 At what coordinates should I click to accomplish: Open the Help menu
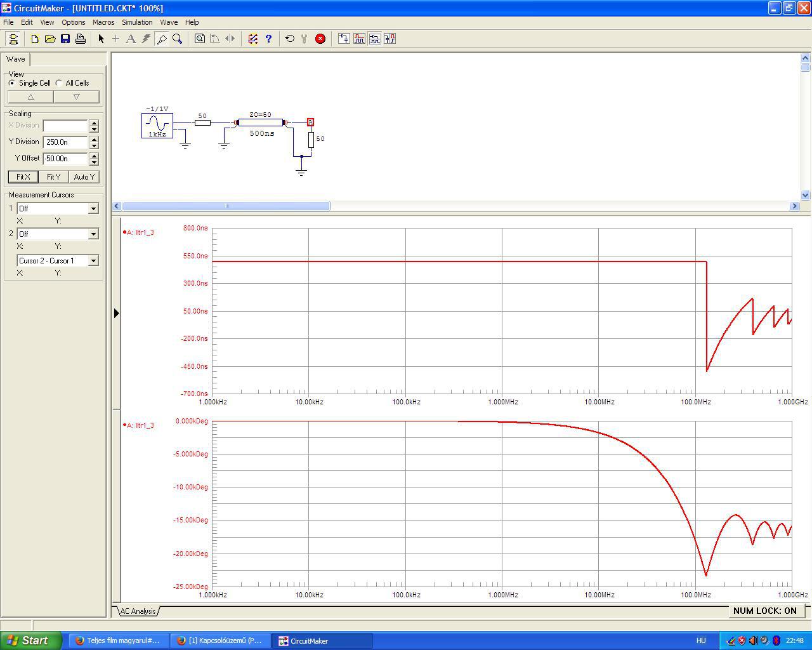(x=192, y=22)
